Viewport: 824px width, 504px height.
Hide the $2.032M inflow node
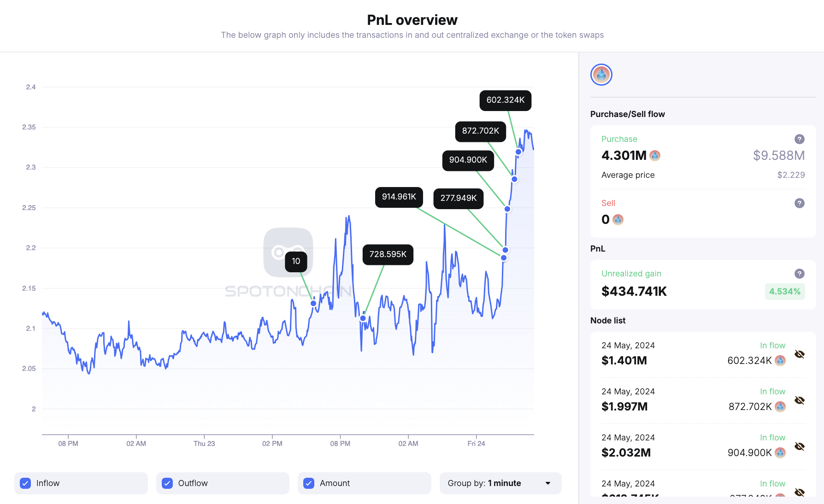pyautogui.click(x=800, y=446)
